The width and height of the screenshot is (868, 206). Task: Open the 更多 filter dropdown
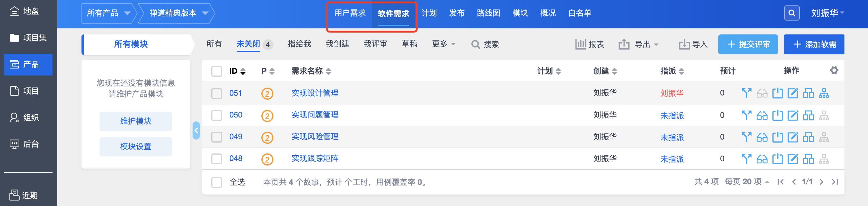[x=443, y=44]
